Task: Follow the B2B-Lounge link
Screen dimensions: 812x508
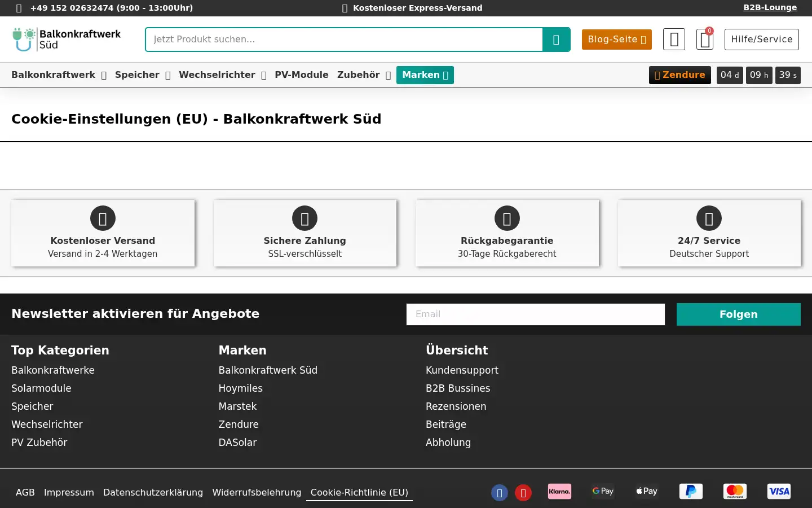Action: tap(770, 7)
